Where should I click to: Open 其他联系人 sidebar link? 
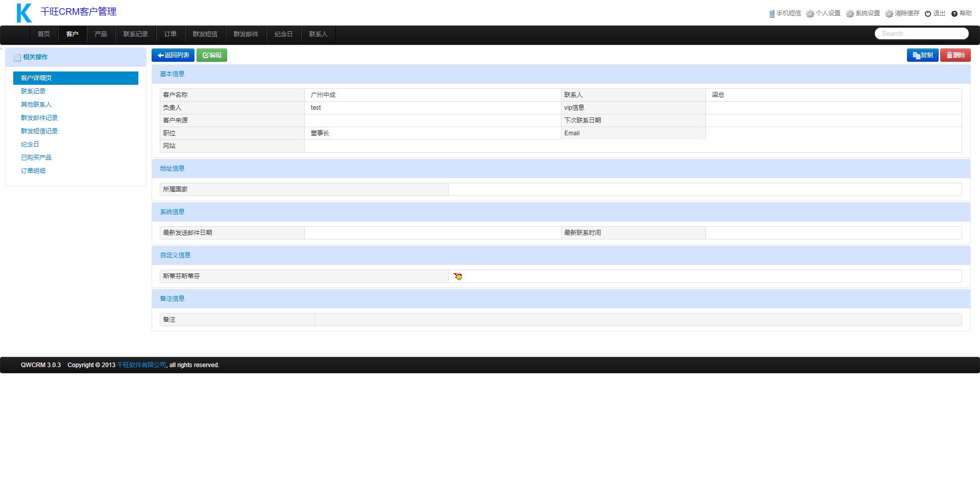tap(36, 105)
